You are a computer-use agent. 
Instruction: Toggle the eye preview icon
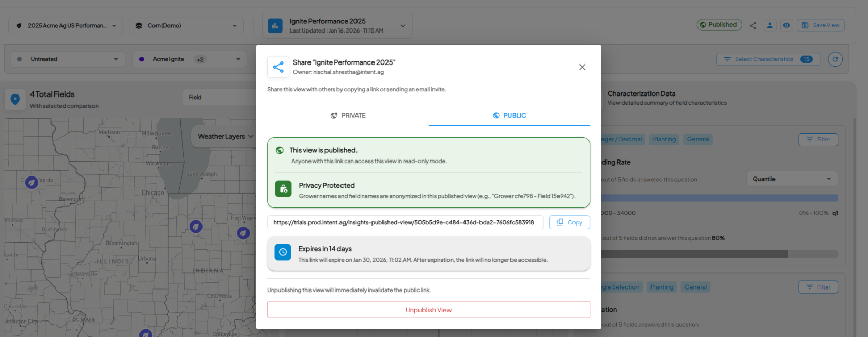786,25
